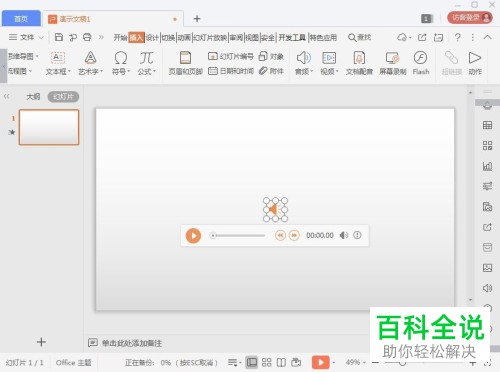This screenshot has height=372, width=500.
Task: Insert an object (对象)
Action: 271,56
